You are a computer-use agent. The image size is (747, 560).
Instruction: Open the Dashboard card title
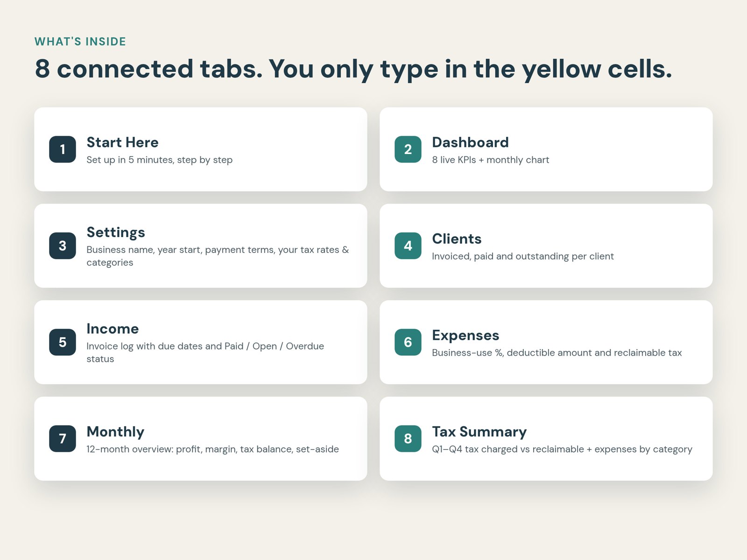470,142
